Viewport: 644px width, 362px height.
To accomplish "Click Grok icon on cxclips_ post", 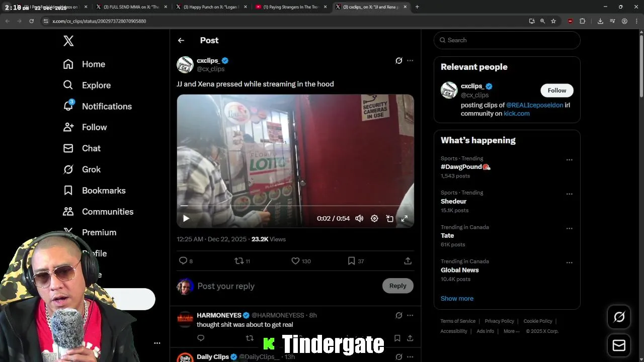I will tap(398, 61).
